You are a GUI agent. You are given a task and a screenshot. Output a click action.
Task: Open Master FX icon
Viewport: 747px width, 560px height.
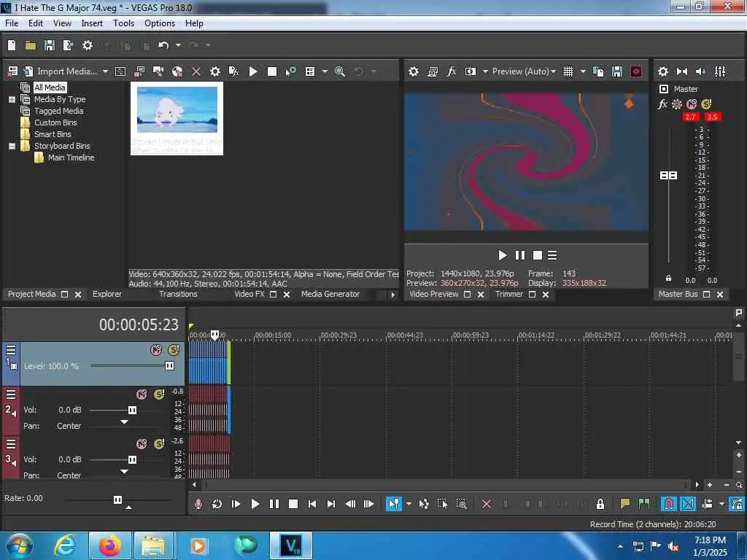pyautogui.click(x=662, y=104)
